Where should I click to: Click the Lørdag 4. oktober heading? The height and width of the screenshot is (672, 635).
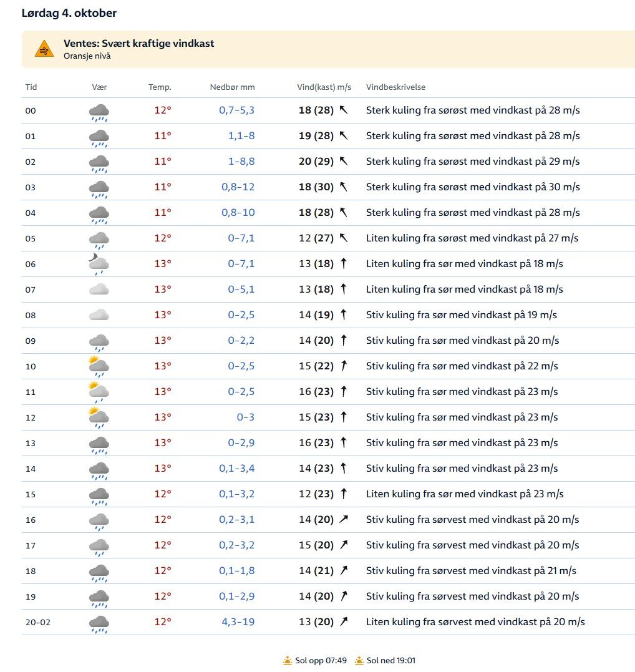pos(69,13)
